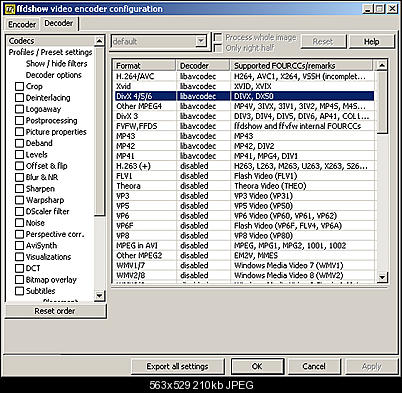Click the Cancel button
The width and height of the screenshot is (402, 393).
314,366
